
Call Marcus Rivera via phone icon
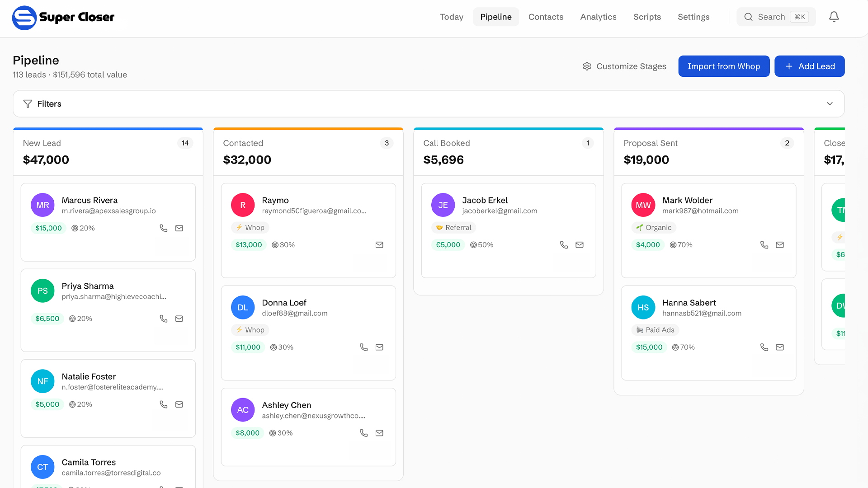click(x=164, y=228)
